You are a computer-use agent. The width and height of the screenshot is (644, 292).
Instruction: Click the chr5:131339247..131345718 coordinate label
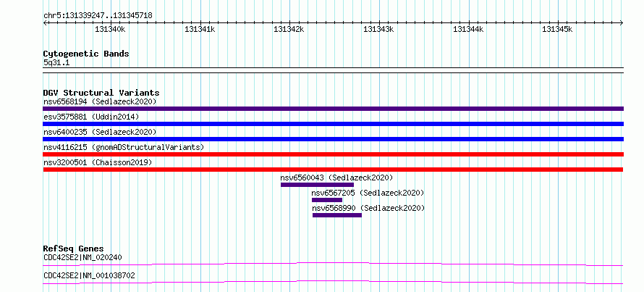(x=98, y=16)
